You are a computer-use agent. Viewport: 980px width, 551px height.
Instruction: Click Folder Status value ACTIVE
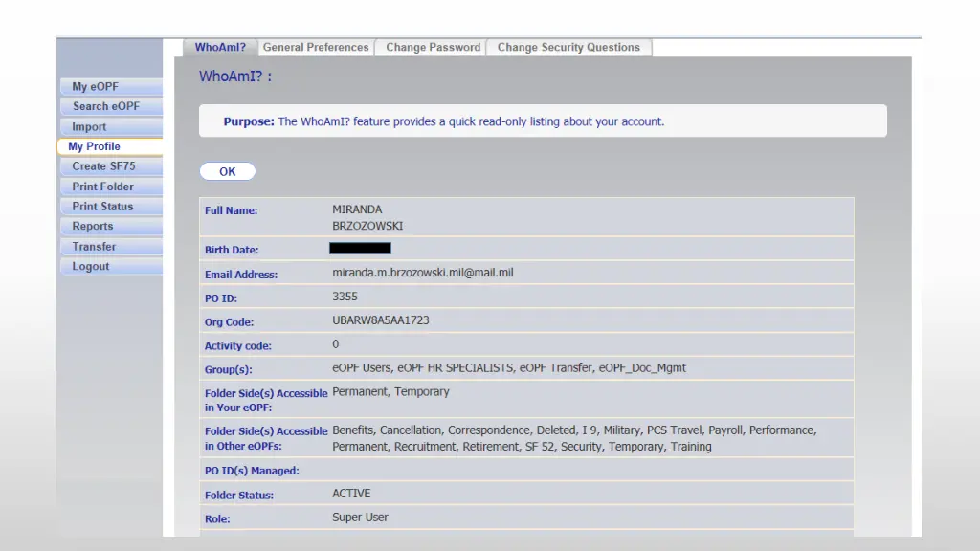(x=351, y=494)
